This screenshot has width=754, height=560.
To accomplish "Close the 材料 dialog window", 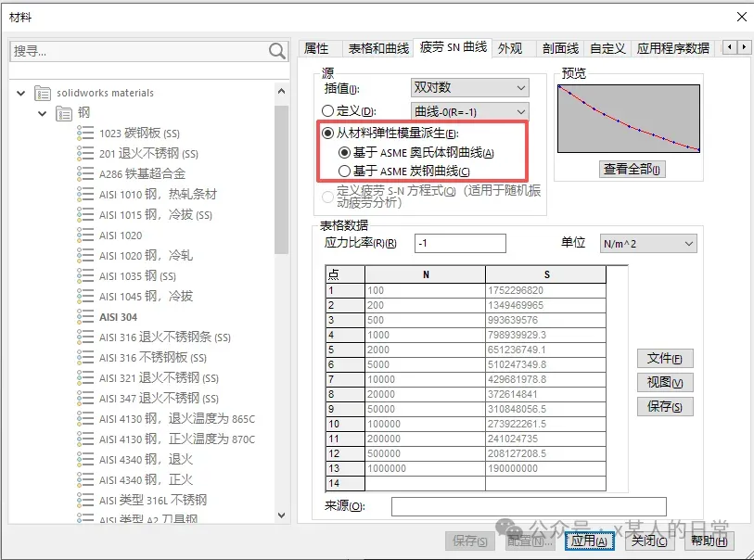I will pyautogui.click(x=742, y=17).
